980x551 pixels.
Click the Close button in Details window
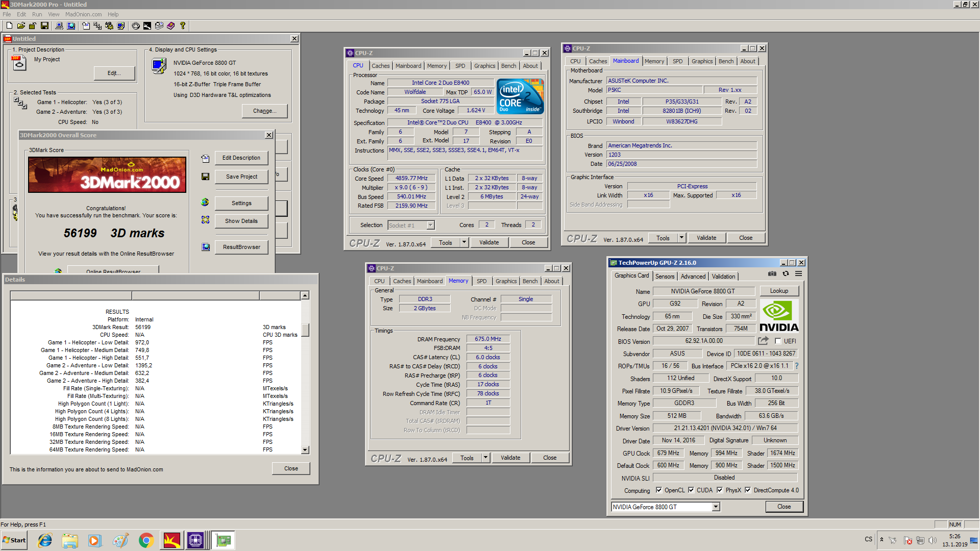pos(291,468)
